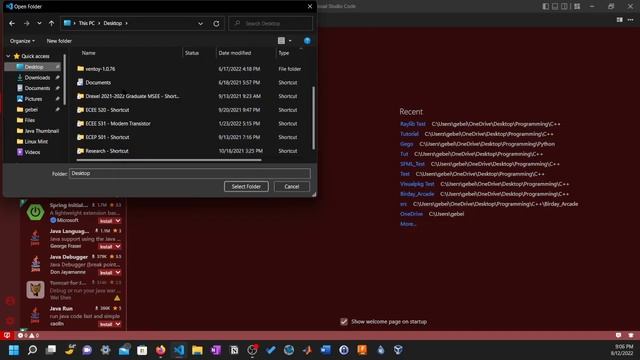The height and width of the screenshot is (360, 640).
Task: Select Files folder in sidebar
Action: pyautogui.click(x=30, y=120)
